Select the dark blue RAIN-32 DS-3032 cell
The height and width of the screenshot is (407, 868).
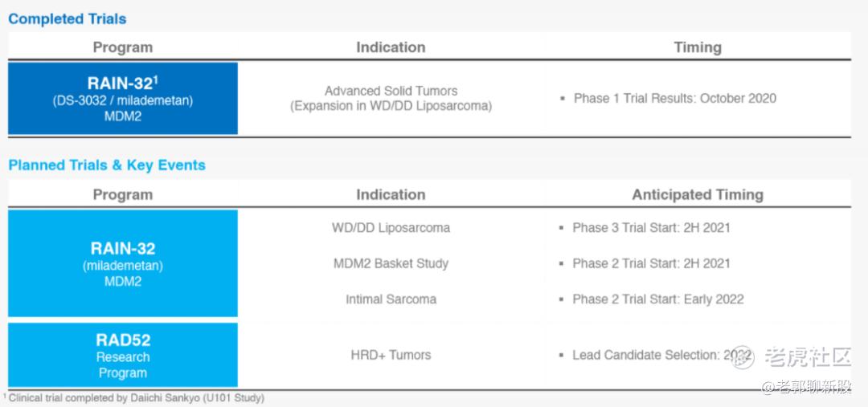pos(123,99)
